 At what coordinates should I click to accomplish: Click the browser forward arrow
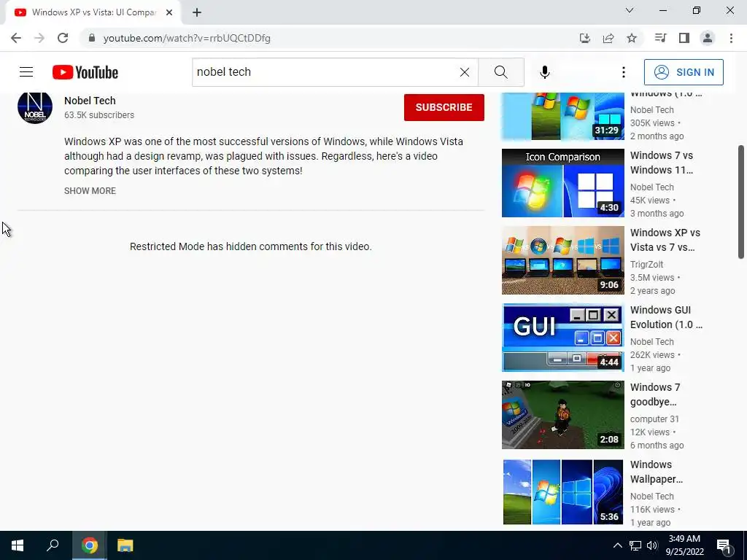39,38
